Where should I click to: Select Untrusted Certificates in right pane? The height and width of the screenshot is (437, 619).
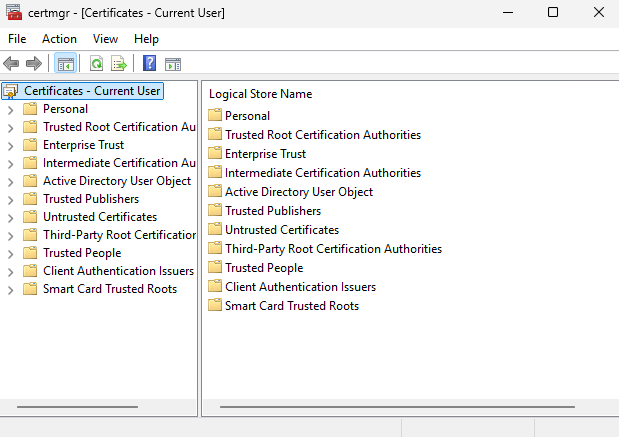click(282, 230)
